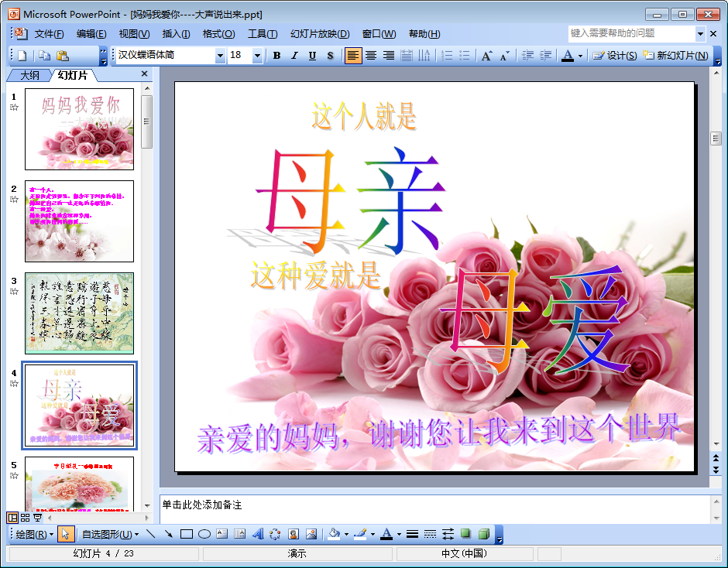Screen dimensions: 728x568
Task: Increase font size icon
Action: (486, 56)
